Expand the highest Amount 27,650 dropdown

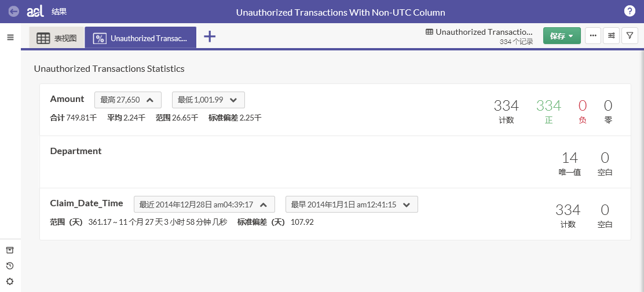[x=127, y=100]
